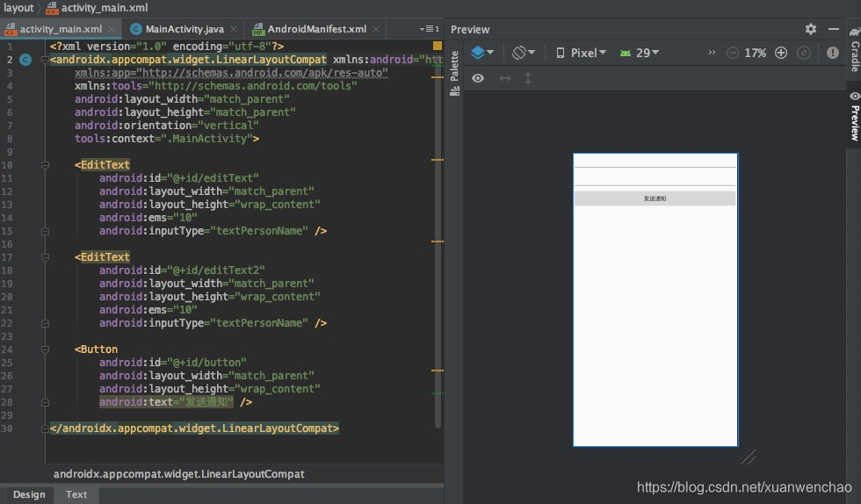The image size is (861, 504).
Task: Switch to the Text view tab
Action: pos(76,494)
